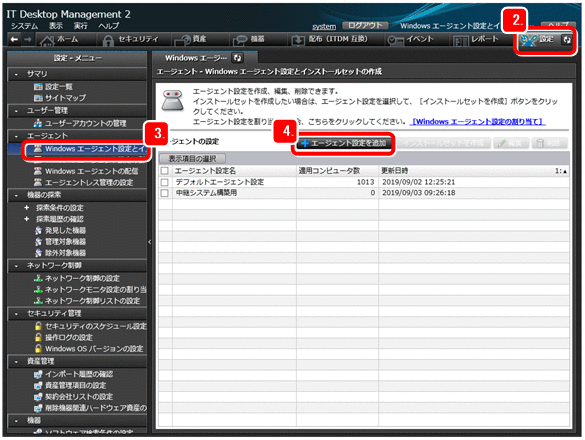This screenshot has width=585, height=440.
Task: Click 表示項目の選択 button
Action: (x=192, y=159)
